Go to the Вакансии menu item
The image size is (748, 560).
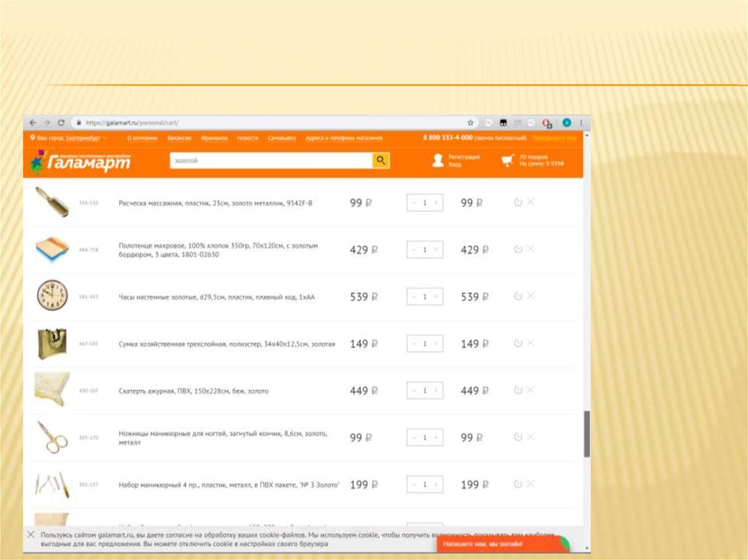pos(179,137)
